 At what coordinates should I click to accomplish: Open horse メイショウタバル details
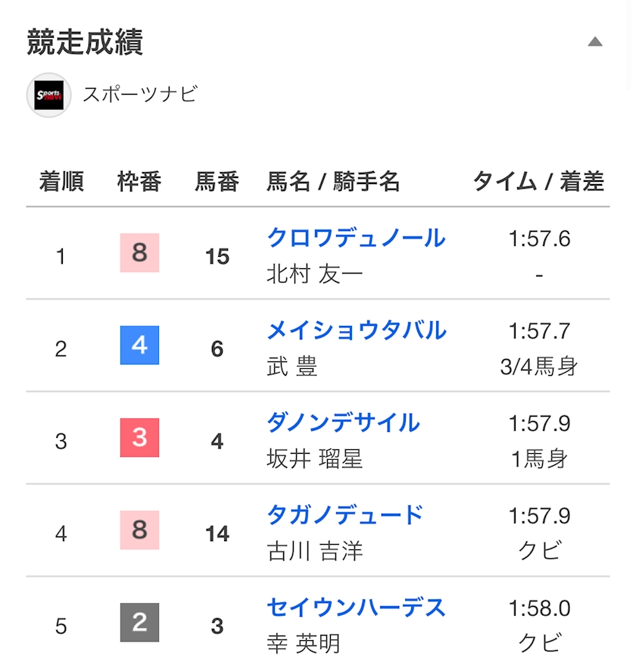point(357,330)
